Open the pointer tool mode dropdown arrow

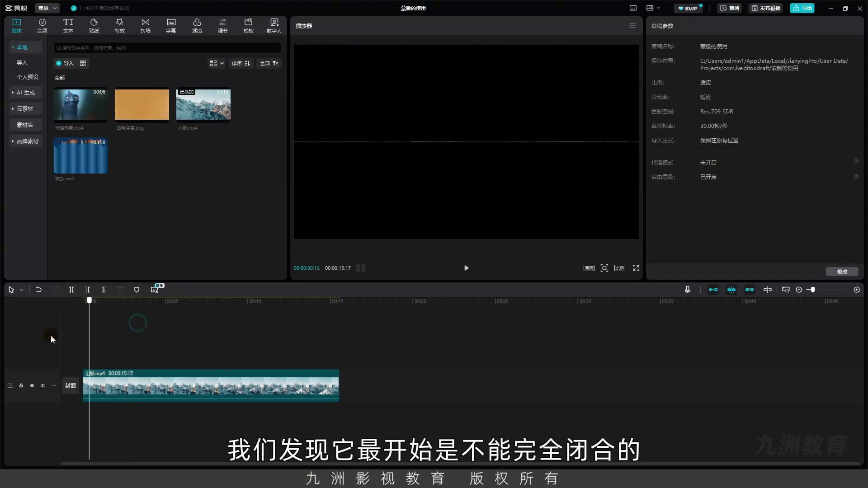pos(21,290)
